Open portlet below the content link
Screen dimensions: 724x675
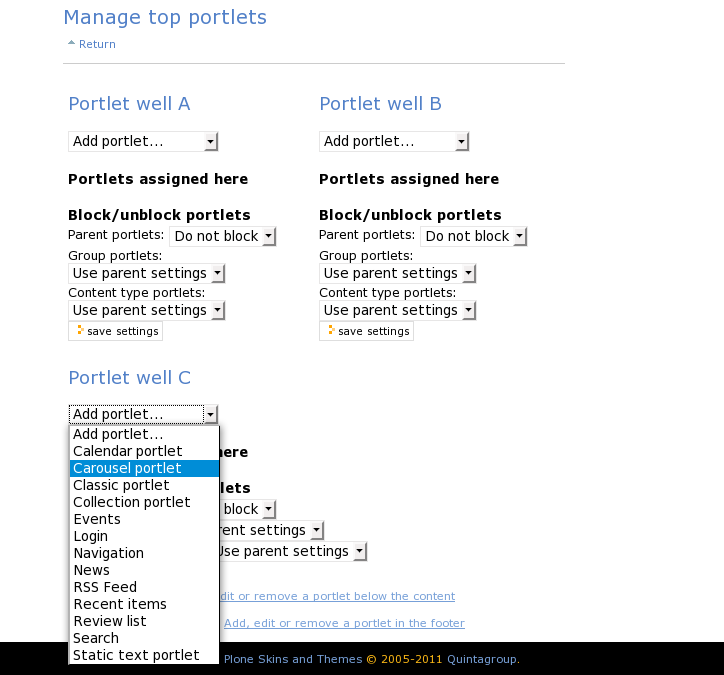tap(336, 596)
